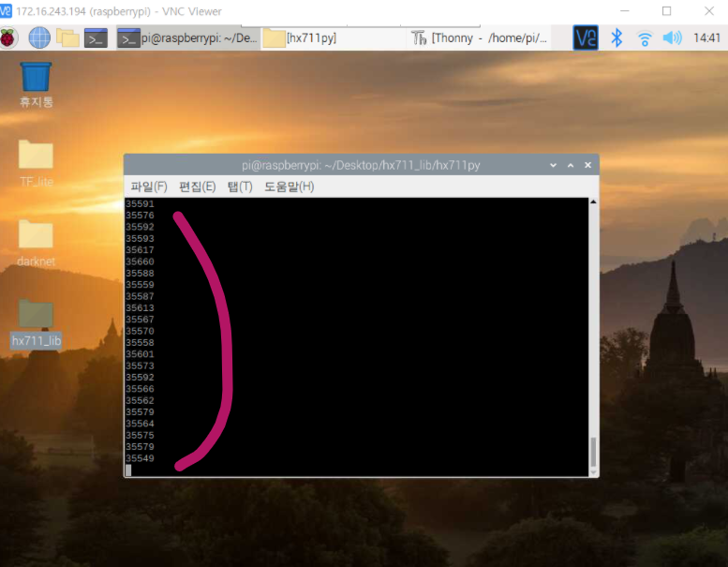Select the darknet desktop folder

coord(36,243)
